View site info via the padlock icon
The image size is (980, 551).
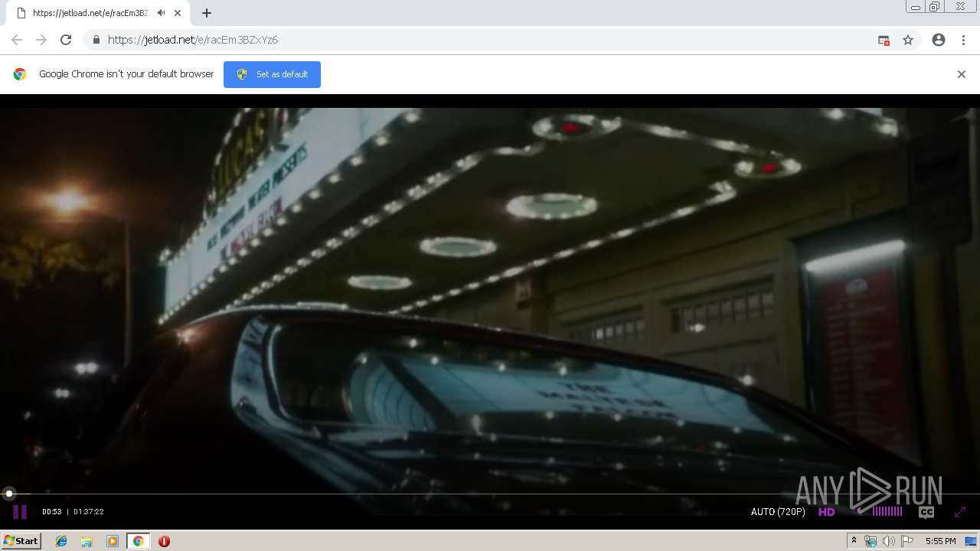pyautogui.click(x=96, y=40)
